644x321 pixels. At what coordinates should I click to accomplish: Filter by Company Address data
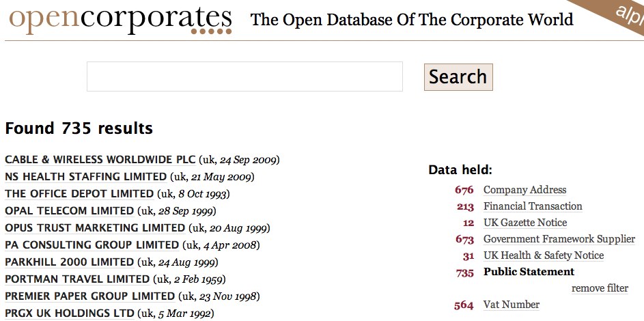(524, 190)
